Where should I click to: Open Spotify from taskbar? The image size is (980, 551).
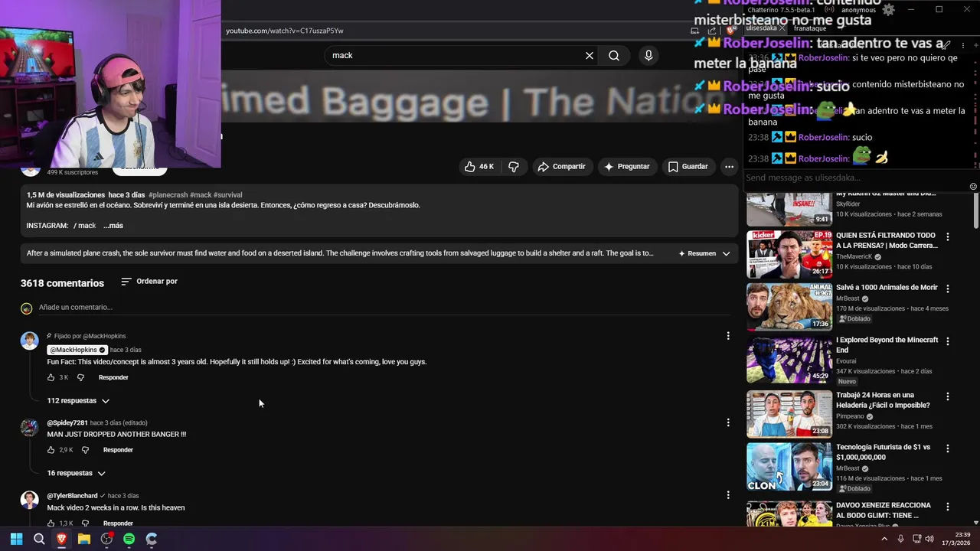[x=129, y=540]
